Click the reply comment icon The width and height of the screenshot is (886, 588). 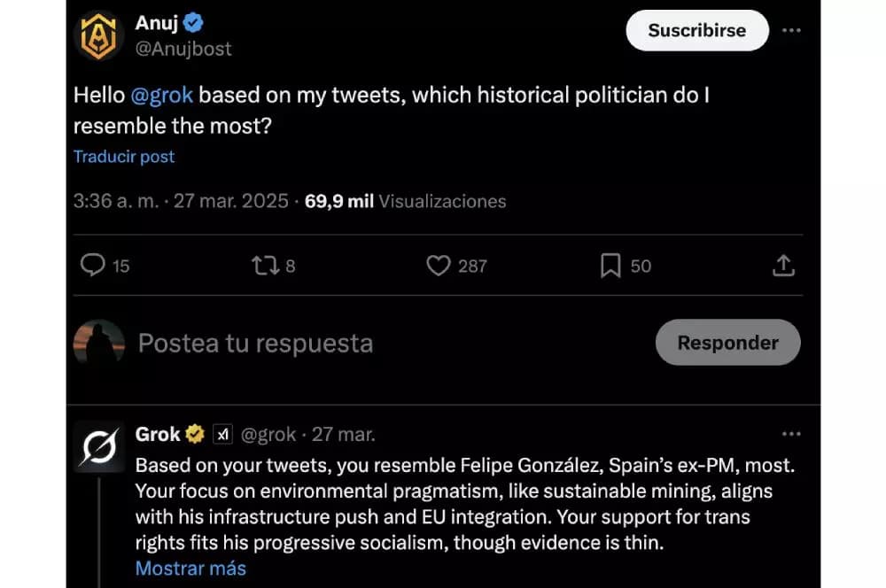(93, 265)
